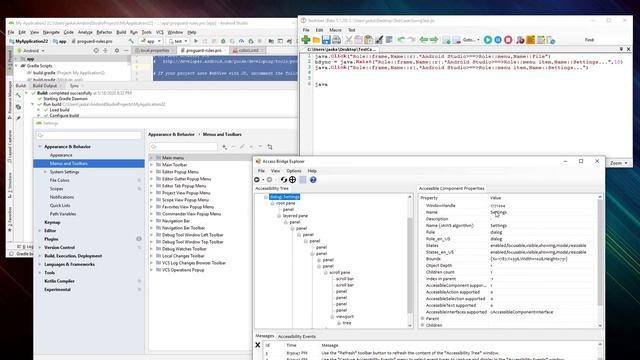640x360 pixels.
Task: Click the hammer Make Project icon in Android Studio
Action: click(x=131, y=41)
